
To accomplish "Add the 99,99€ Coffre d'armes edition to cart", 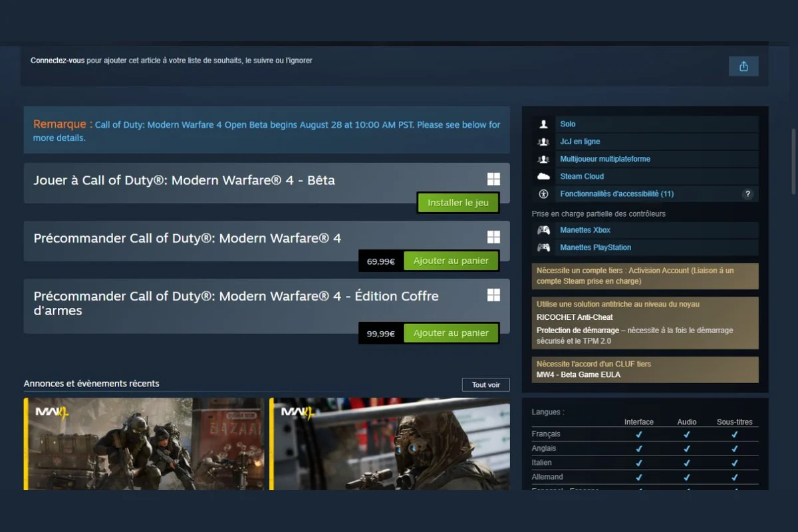I will click(451, 333).
